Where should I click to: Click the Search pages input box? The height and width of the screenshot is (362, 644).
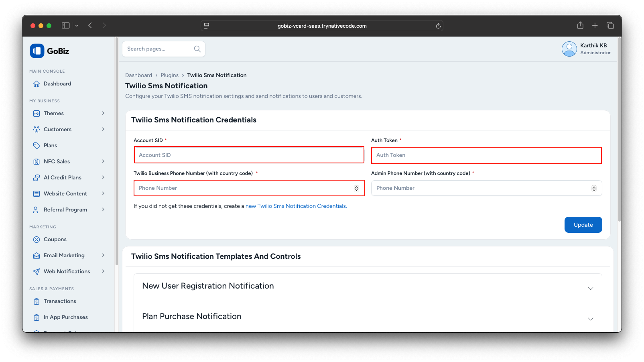click(163, 49)
